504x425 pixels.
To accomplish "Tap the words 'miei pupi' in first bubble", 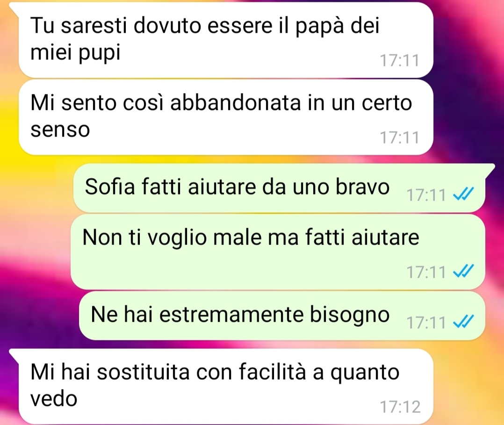I will [75, 53].
